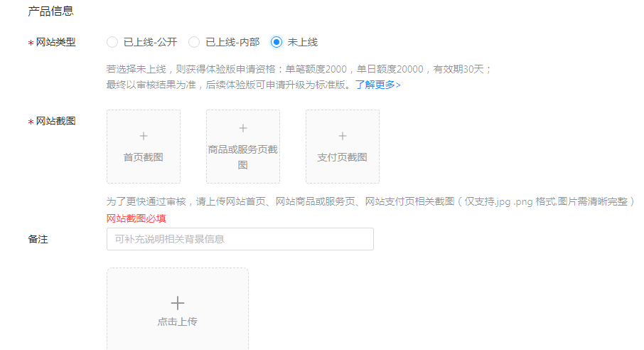Click the large plus icon above 点击上传
Screen dimensions: 644x350
click(x=178, y=303)
